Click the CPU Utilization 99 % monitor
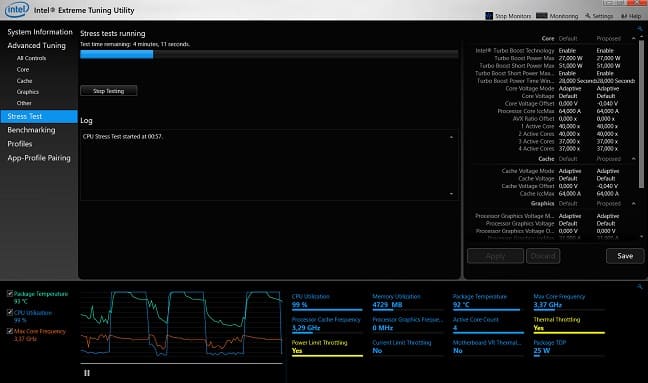The image size is (648, 383). tap(326, 301)
